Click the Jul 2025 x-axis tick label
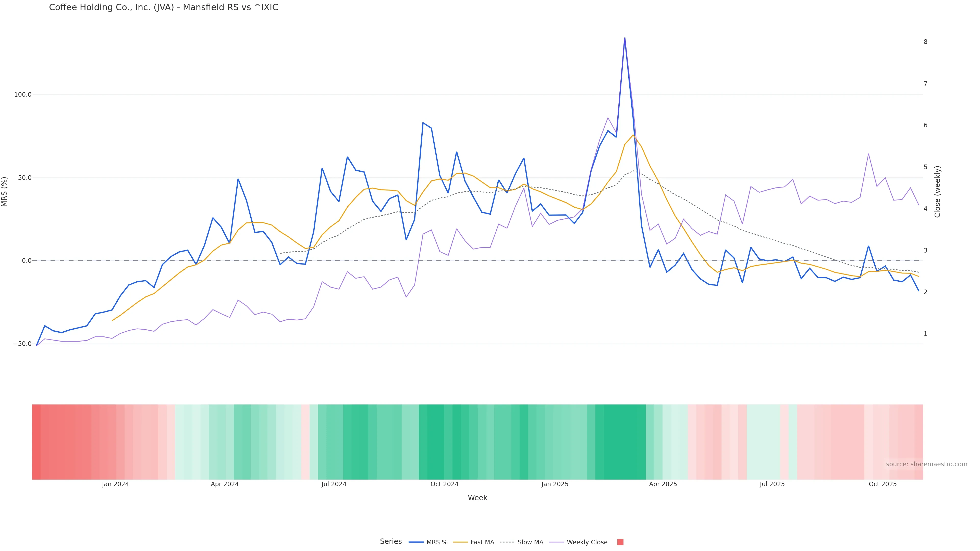980x551 pixels. pos(772,484)
